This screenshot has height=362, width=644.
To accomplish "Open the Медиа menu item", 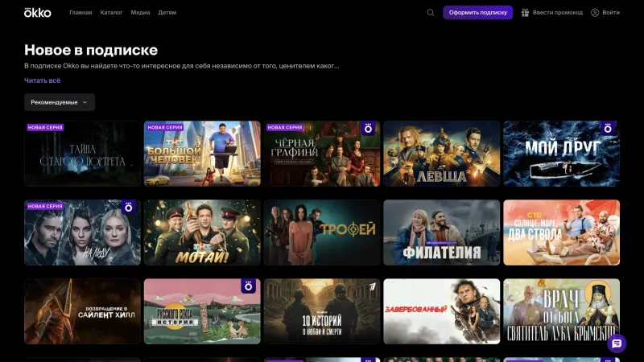I will point(140,13).
